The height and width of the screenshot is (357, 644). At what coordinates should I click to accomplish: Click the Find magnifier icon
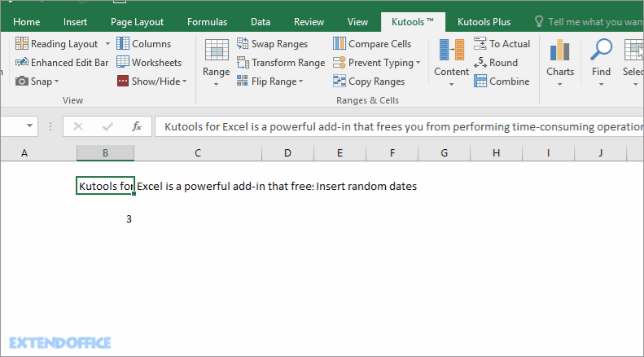[x=601, y=51]
